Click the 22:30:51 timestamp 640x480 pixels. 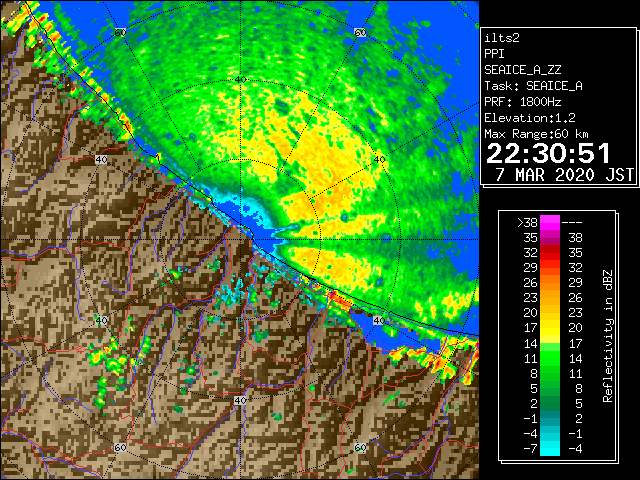548,153
